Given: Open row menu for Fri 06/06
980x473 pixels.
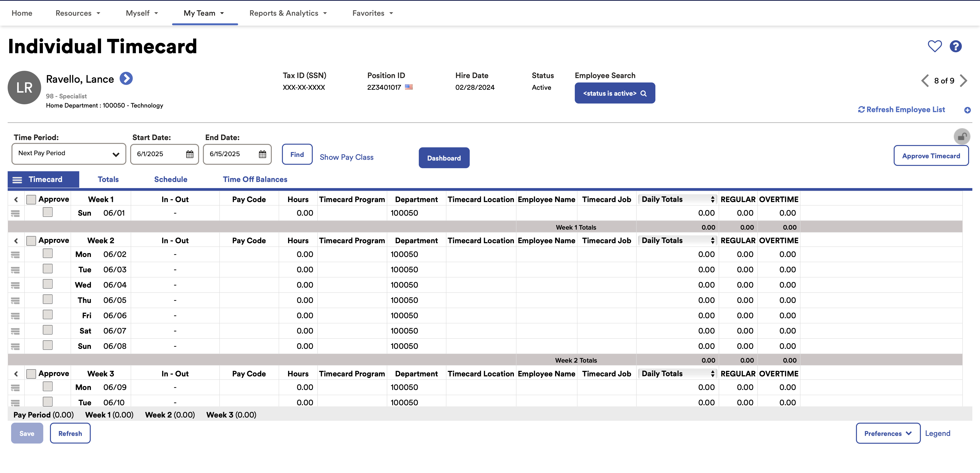Looking at the screenshot, I should (x=15, y=316).
